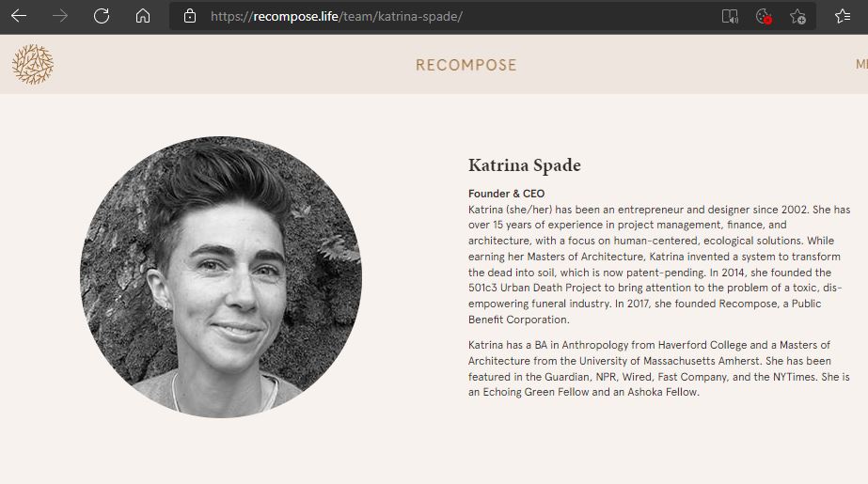The image size is (868, 484).
Task: Open the RECOMPOSE header title link
Action: [x=466, y=65]
